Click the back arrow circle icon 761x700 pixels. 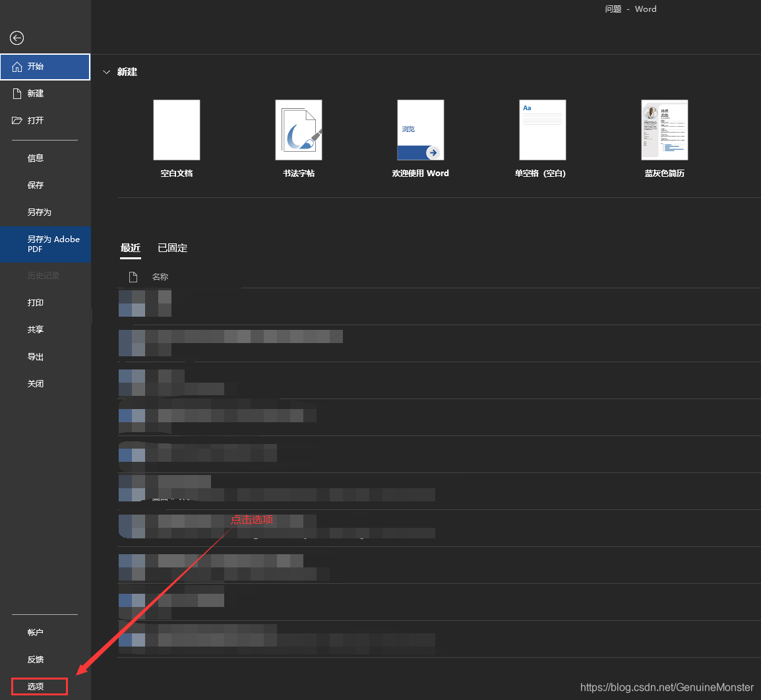17,38
